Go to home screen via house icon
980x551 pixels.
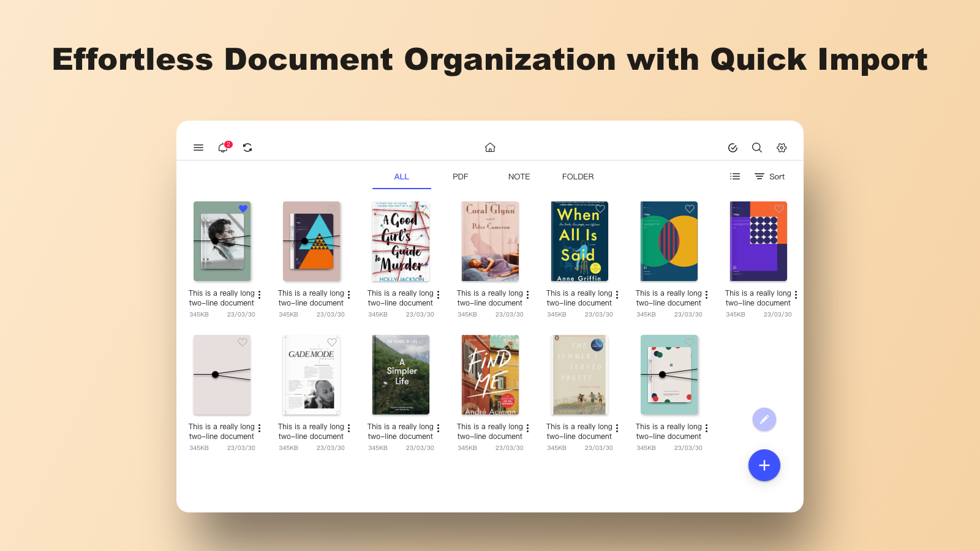click(490, 147)
